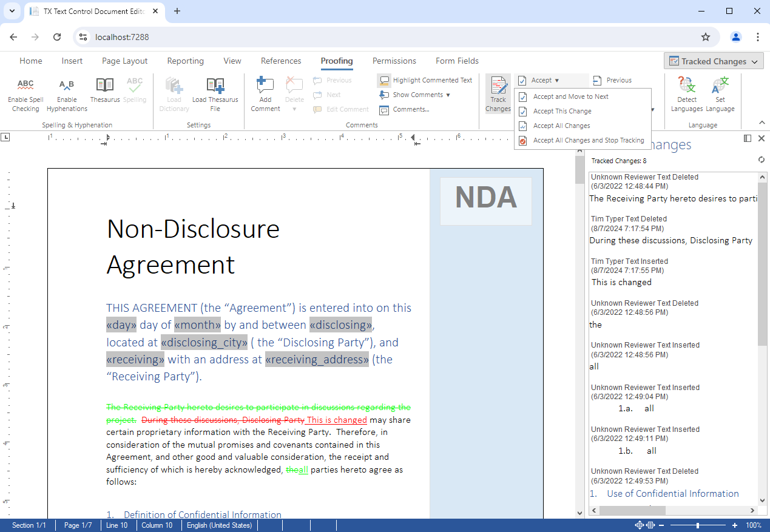Select the Proofing ribbon tab
Image resolution: width=770 pixels, height=532 pixels.
[x=337, y=61]
